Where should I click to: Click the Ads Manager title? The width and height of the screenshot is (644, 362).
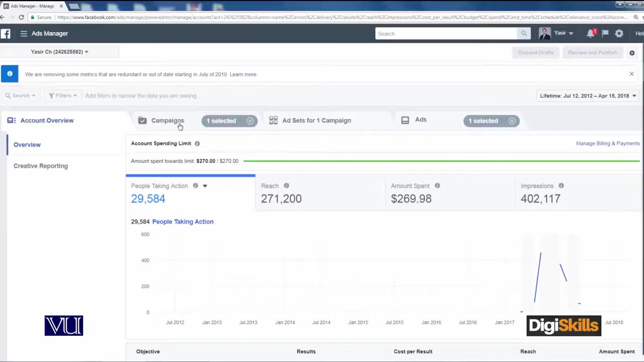click(50, 34)
